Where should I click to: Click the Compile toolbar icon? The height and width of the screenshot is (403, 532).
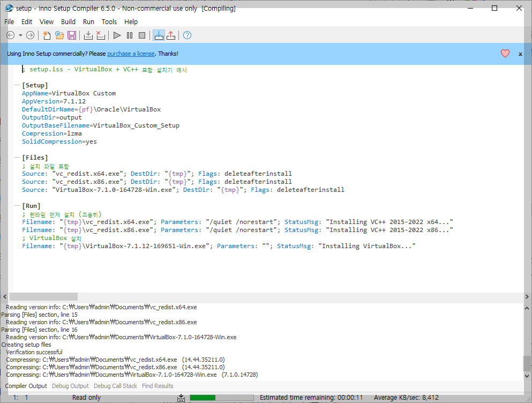[x=88, y=35]
